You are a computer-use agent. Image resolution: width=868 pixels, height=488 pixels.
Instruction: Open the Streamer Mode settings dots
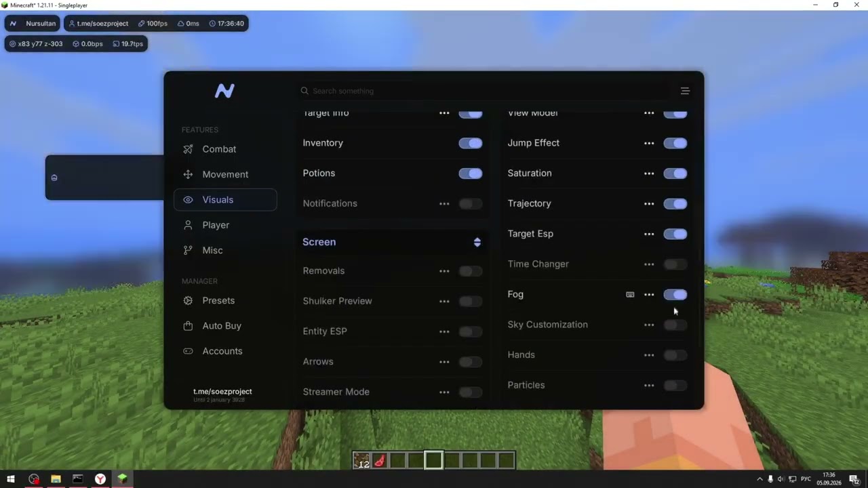coord(444,392)
